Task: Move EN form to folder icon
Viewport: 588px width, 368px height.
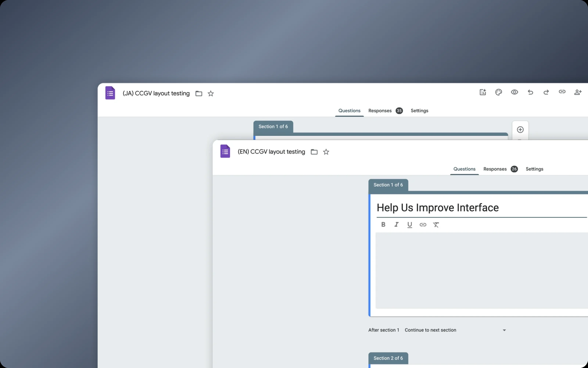Action: click(x=314, y=152)
